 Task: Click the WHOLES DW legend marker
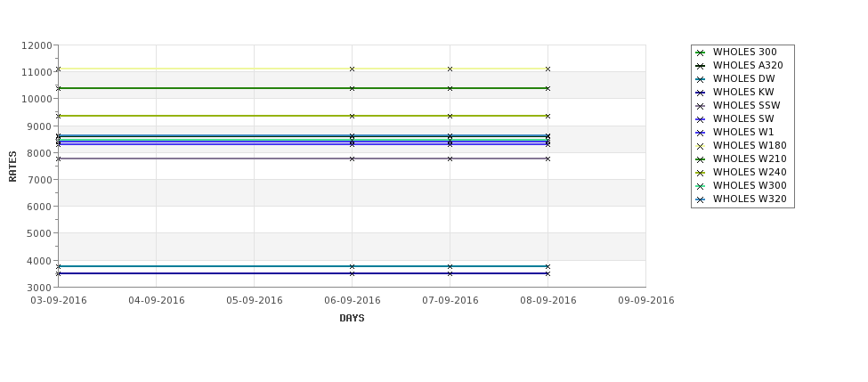(x=701, y=79)
